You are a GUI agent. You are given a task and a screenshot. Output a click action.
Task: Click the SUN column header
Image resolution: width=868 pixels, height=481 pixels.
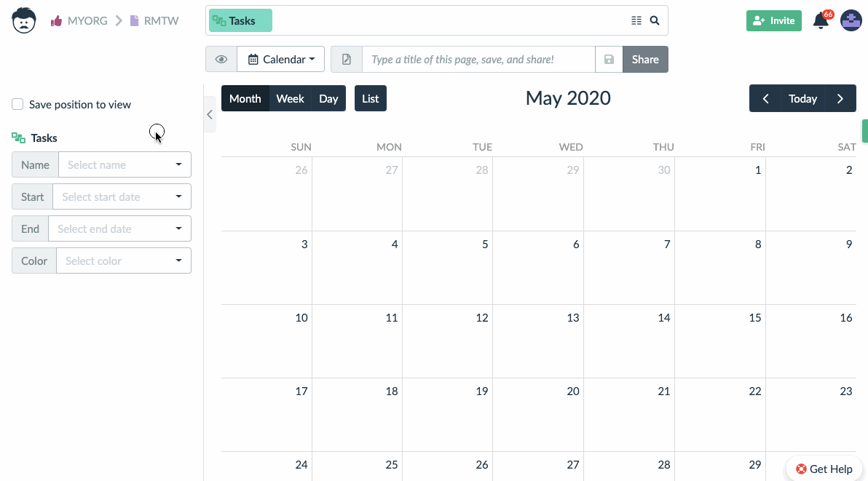tap(301, 147)
